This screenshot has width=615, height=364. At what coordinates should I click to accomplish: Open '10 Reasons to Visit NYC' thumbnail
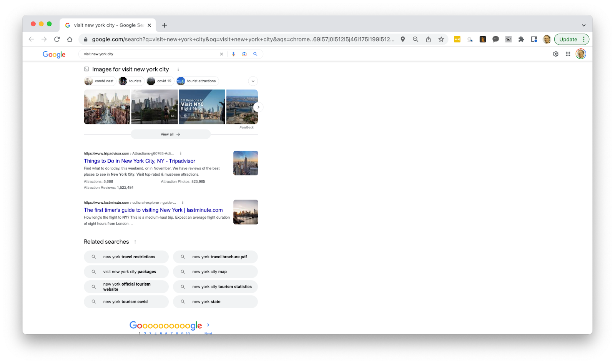202,107
